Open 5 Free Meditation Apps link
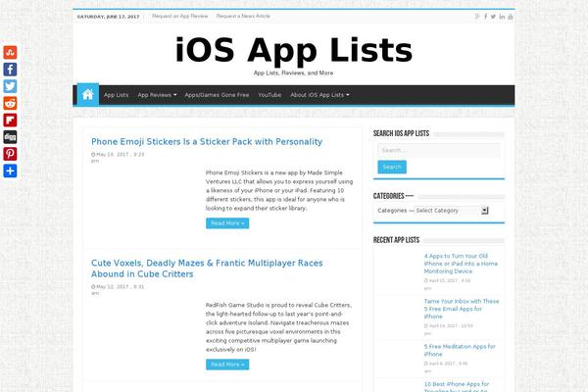This screenshot has height=392, width=588. pos(460,350)
